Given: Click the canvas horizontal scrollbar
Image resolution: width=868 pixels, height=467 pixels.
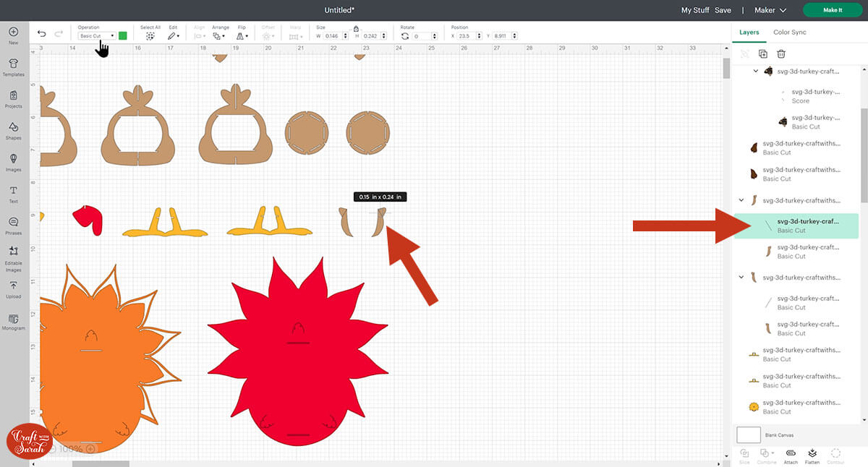Looking at the screenshot, I should click(x=99, y=463).
